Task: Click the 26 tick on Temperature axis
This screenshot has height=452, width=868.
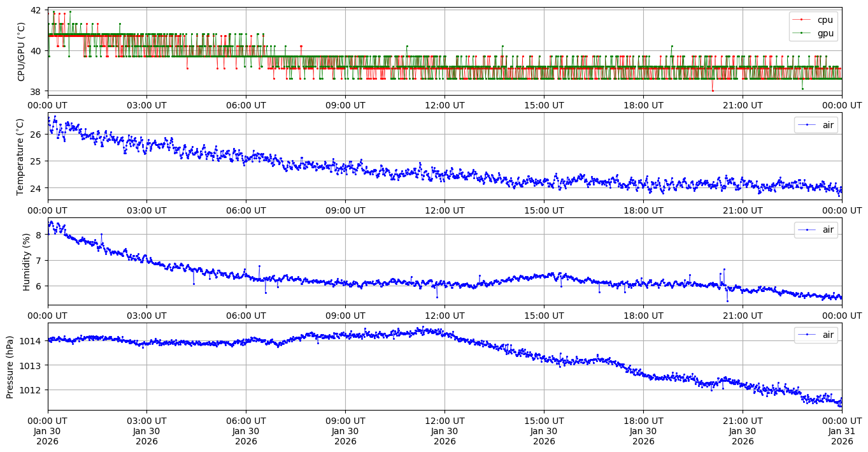Action: coord(36,135)
